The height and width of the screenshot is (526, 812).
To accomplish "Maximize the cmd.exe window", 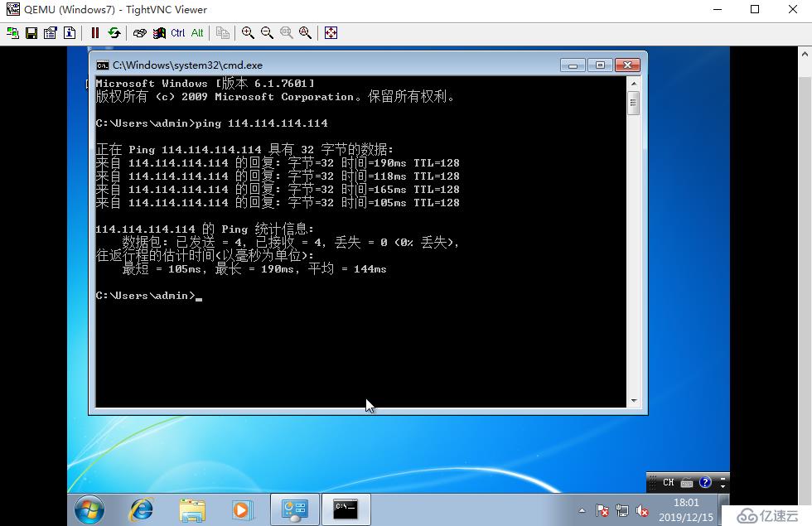I will click(x=600, y=65).
